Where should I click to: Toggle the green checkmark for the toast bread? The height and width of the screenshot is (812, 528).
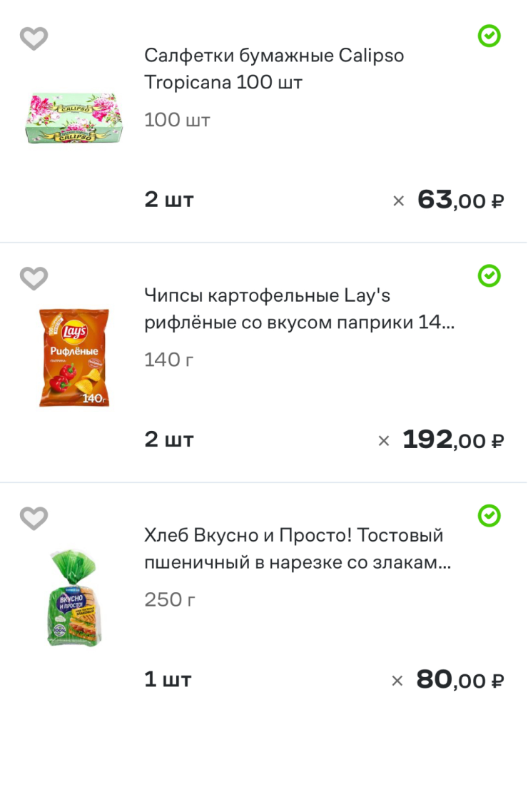[x=489, y=515]
